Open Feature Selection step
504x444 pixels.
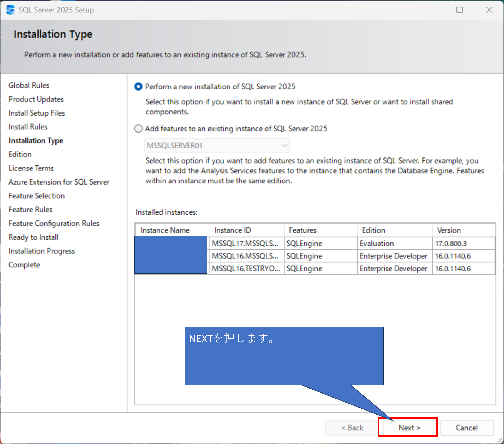click(36, 196)
